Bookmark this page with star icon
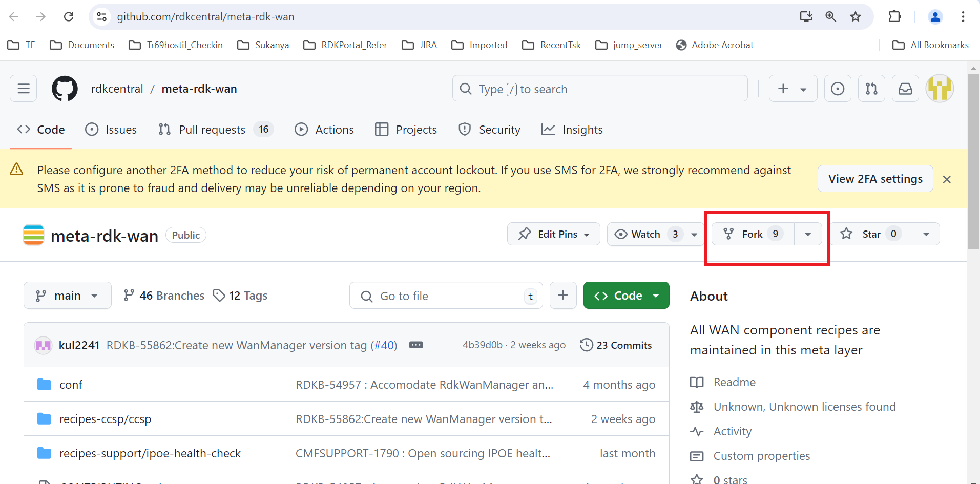Viewport: 980px width, 484px height. 856,17
